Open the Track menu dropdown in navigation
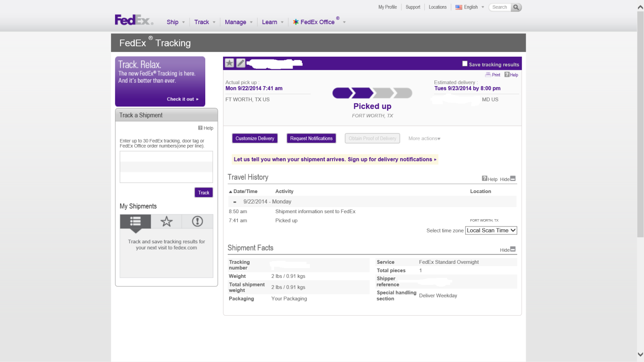644x362 pixels. (205, 22)
